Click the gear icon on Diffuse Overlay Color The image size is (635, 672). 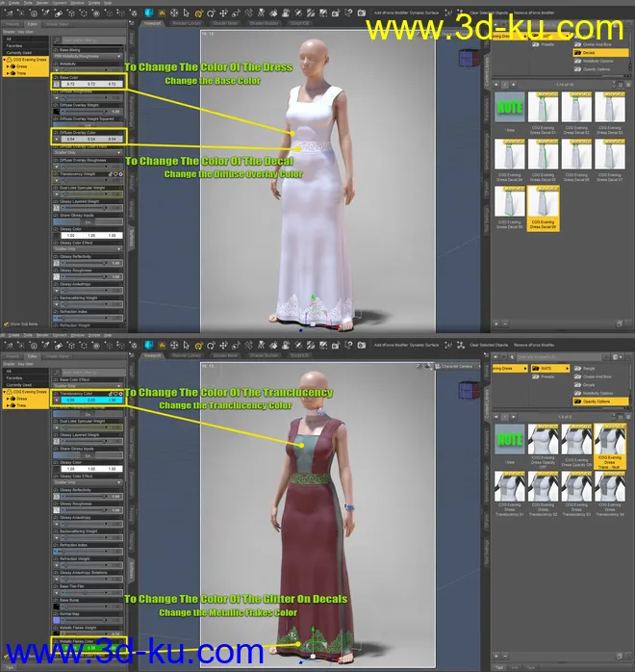(x=121, y=131)
